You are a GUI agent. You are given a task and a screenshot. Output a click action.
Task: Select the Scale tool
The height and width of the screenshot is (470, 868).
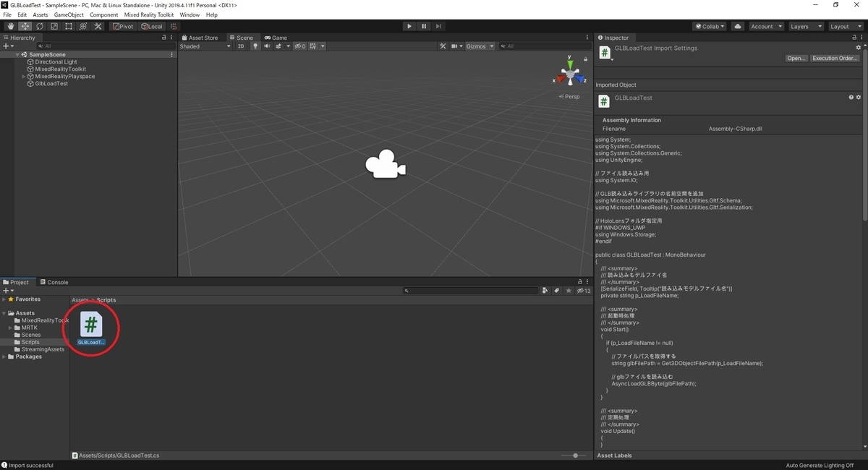click(x=54, y=26)
